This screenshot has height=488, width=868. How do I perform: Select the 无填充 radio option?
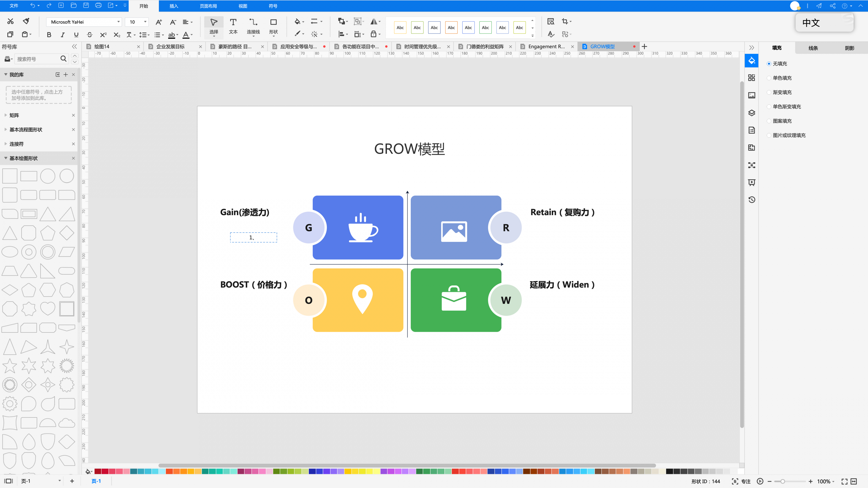pos(769,64)
